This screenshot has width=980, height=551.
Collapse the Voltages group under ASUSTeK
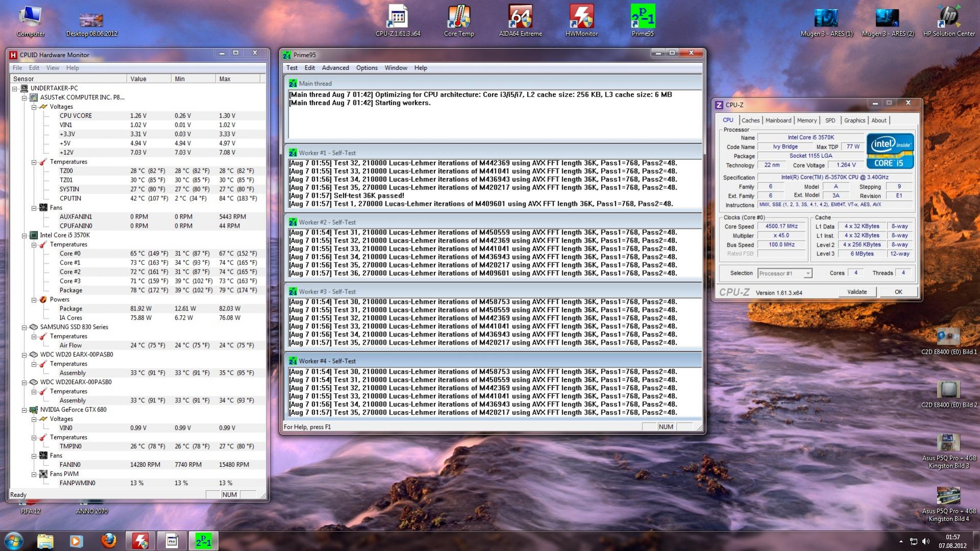(34, 107)
